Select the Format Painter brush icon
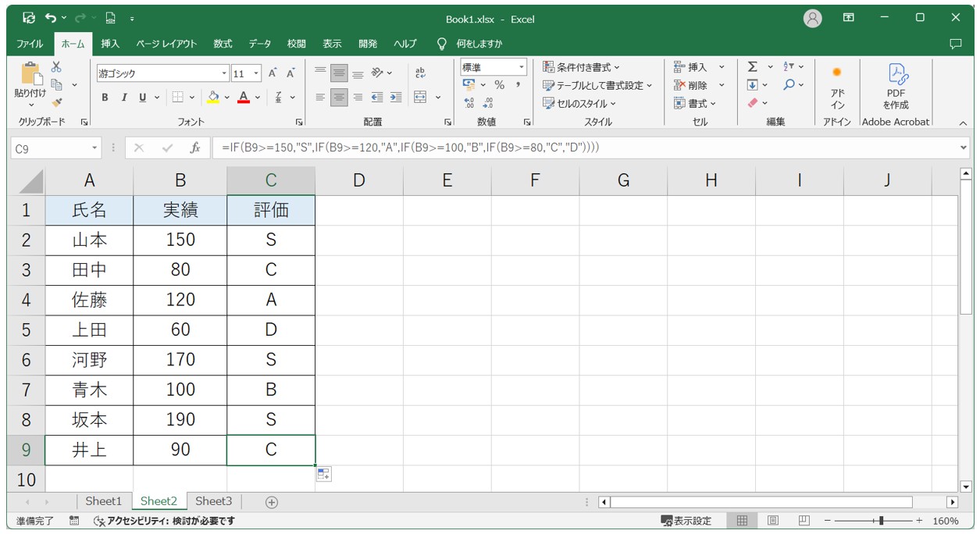Viewport: 980px width, 534px height. coord(56,102)
